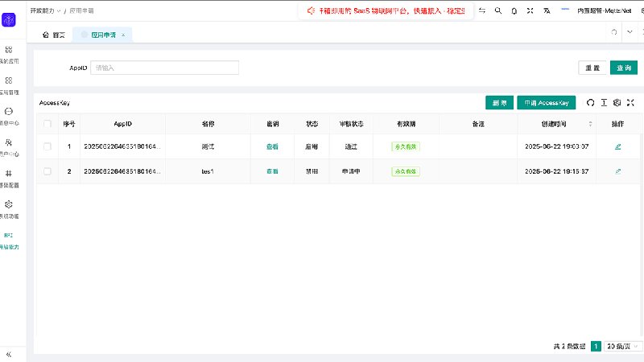Open table density (row height) icon
The height and width of the screenshot is (362, 644).
point(604,103)
